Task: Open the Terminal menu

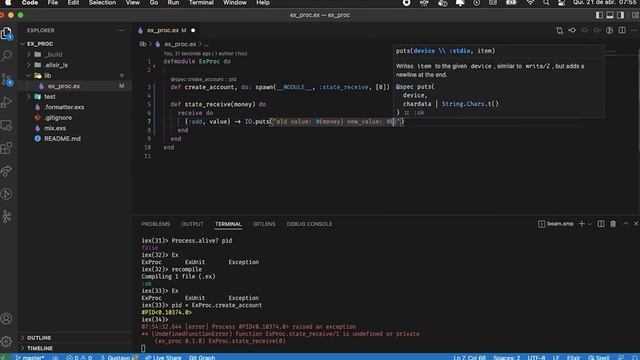Action: pos(201,3)
